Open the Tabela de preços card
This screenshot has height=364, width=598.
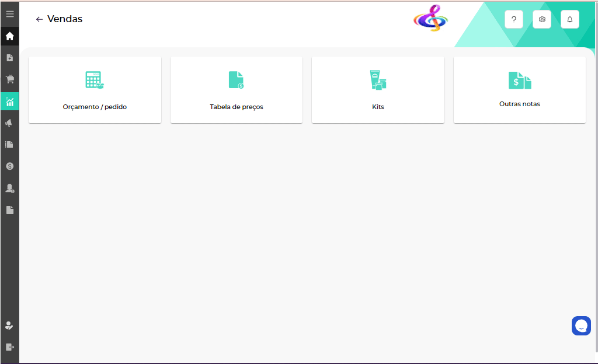pyautogui.click(x=237, y=90)
